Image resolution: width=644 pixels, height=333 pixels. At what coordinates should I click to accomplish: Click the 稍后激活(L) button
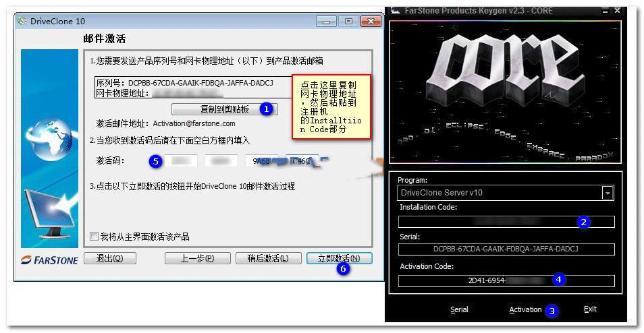pos(268,258)
